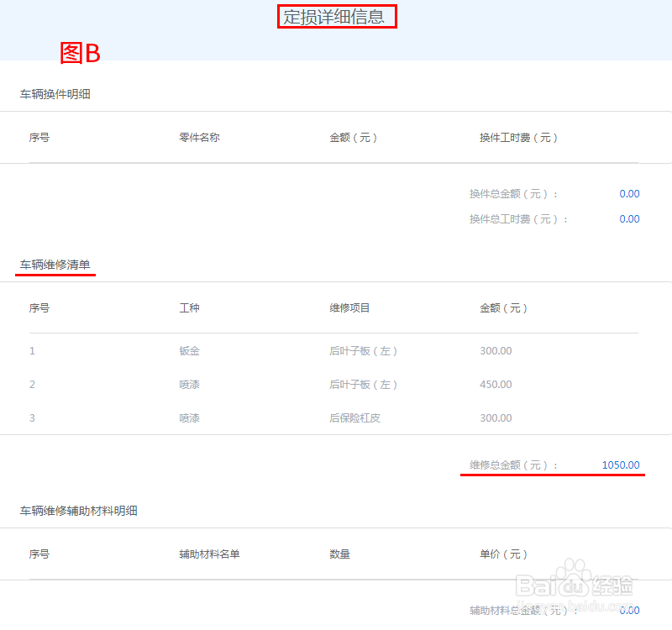This screenshot has height=630, width=672.
Task: Click the 换件总工时费（元） label
Action: (518, 219)
